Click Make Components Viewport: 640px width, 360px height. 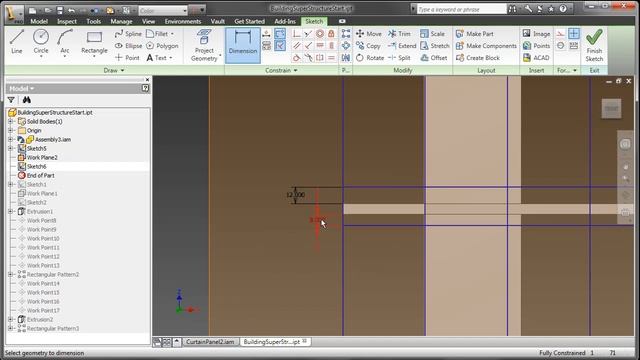pos(486,46)
